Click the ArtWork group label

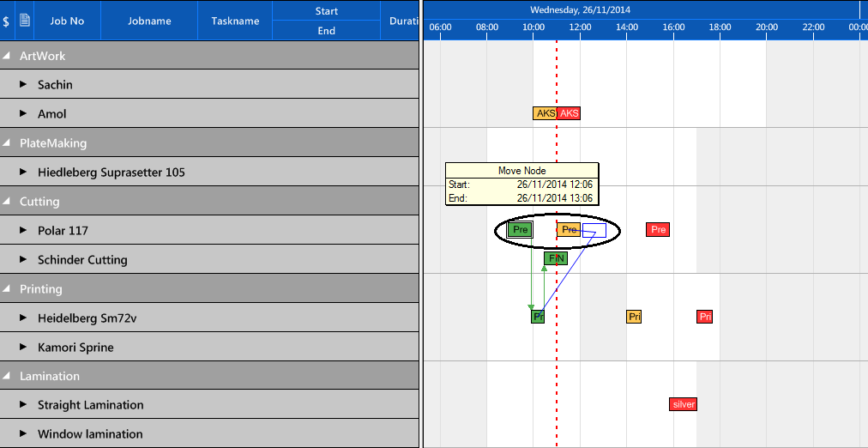coord(42,56)
